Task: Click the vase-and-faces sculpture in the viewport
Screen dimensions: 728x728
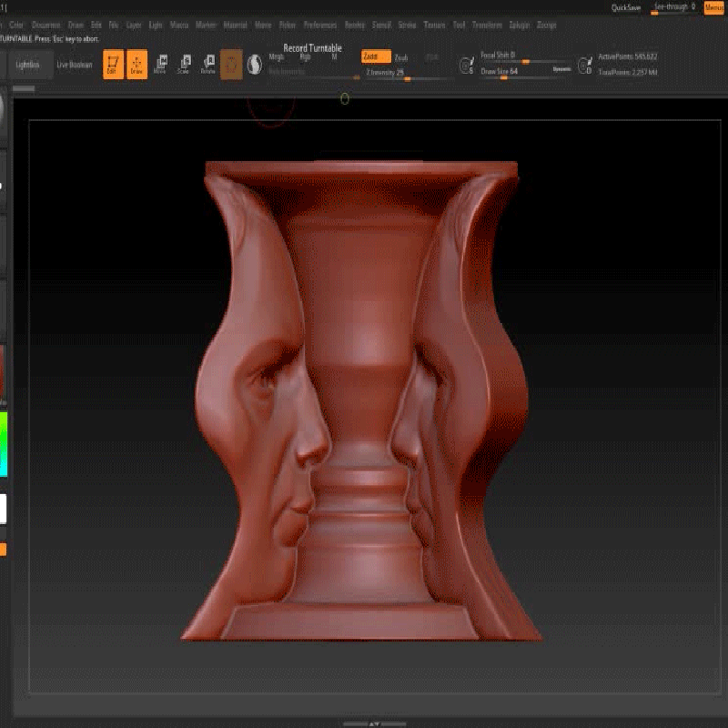Action: click(x=361, y=400)
